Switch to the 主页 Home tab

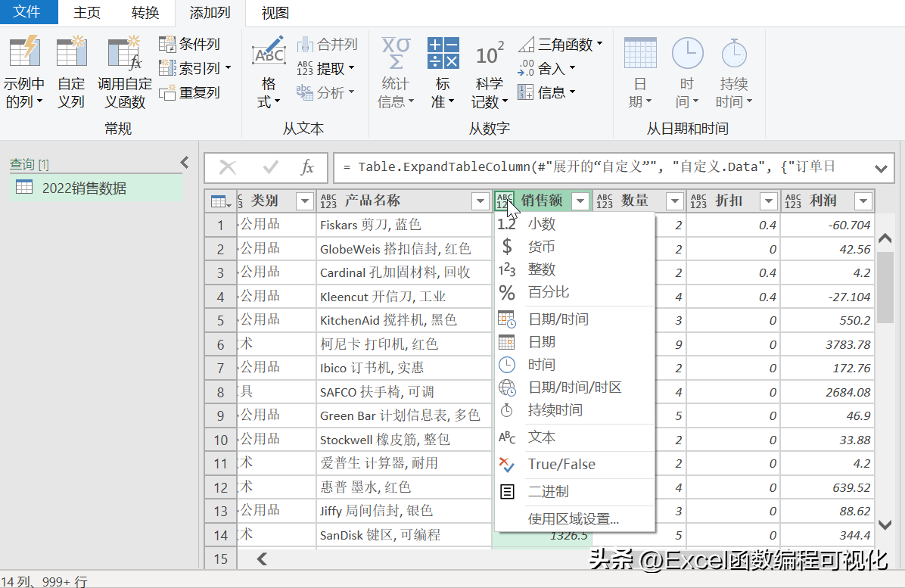pyautogui.click(x=87, y=13)
